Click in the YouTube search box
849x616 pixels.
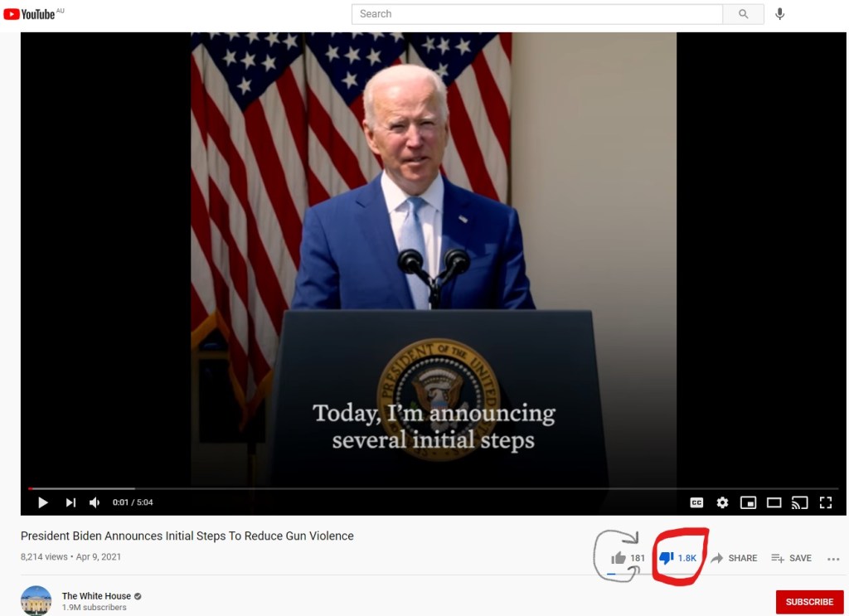[537, 14]
